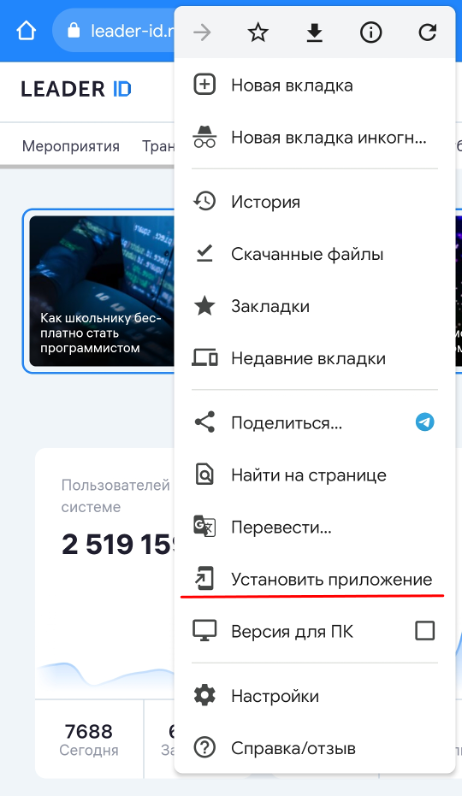Enable the Версия для ПК checkbox
This screenshot has height=796, width=462.
425,631
